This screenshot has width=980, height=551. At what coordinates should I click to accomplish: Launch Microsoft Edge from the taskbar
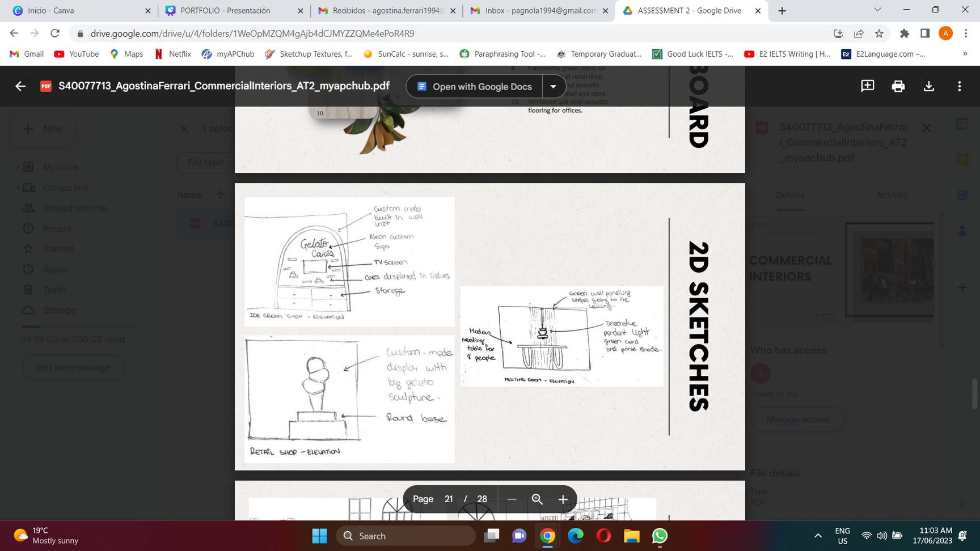pos(576,536)
